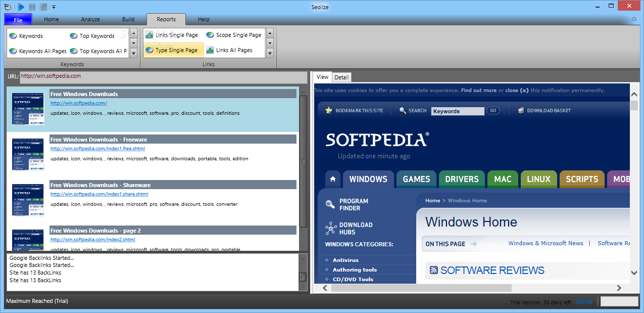Screen dimensions: 644x313
Task: Open the File menu
Action: pyautogui.click(x=18, y=20)
